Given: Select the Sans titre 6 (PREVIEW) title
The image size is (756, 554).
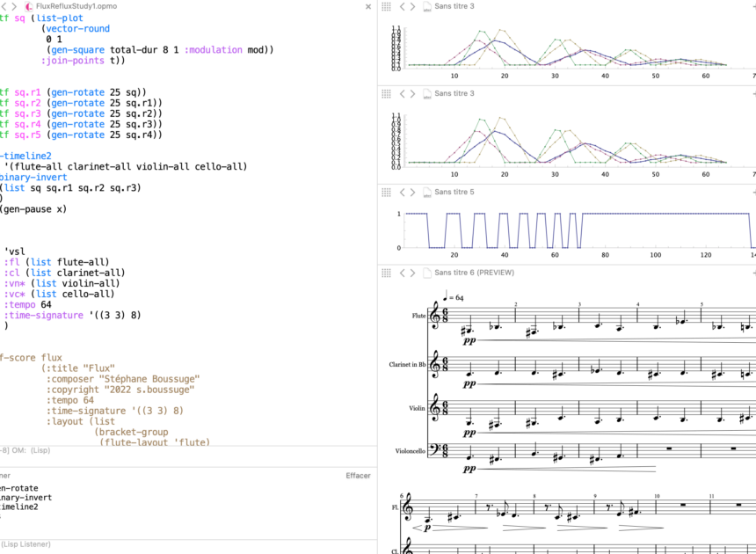Looking at the screenshot, I should [x=474, y=273].
